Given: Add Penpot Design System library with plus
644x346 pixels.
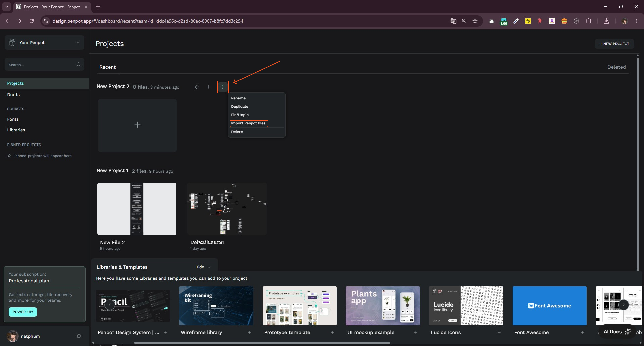Looking at the screenshot, I should [166, 332].
